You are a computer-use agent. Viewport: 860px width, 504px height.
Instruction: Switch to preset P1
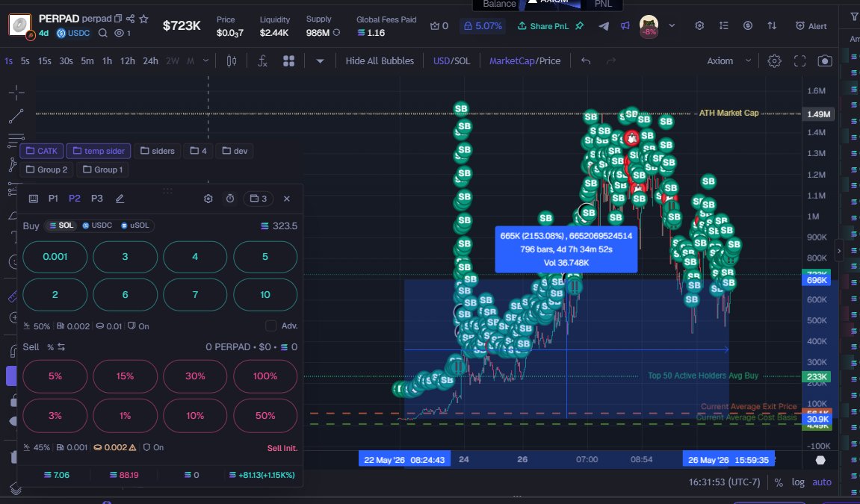point(53,199)
